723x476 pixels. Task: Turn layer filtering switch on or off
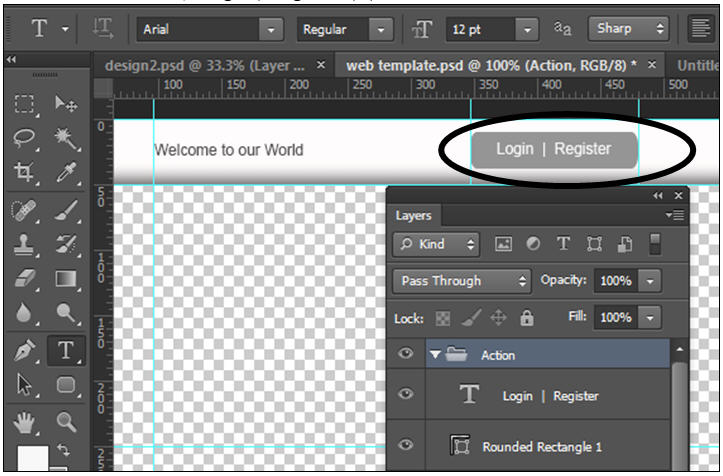click(655, 244)
